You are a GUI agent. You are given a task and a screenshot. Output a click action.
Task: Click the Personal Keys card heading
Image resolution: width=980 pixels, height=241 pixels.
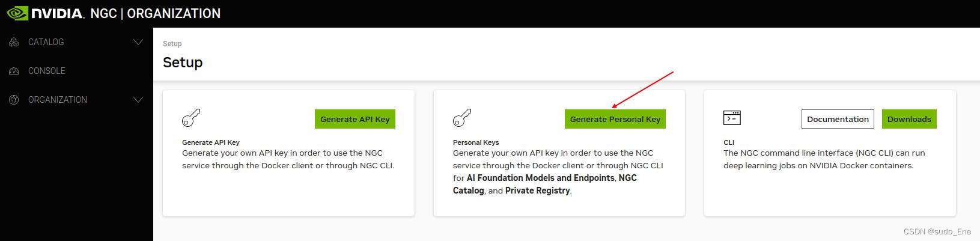click(476, 142)
